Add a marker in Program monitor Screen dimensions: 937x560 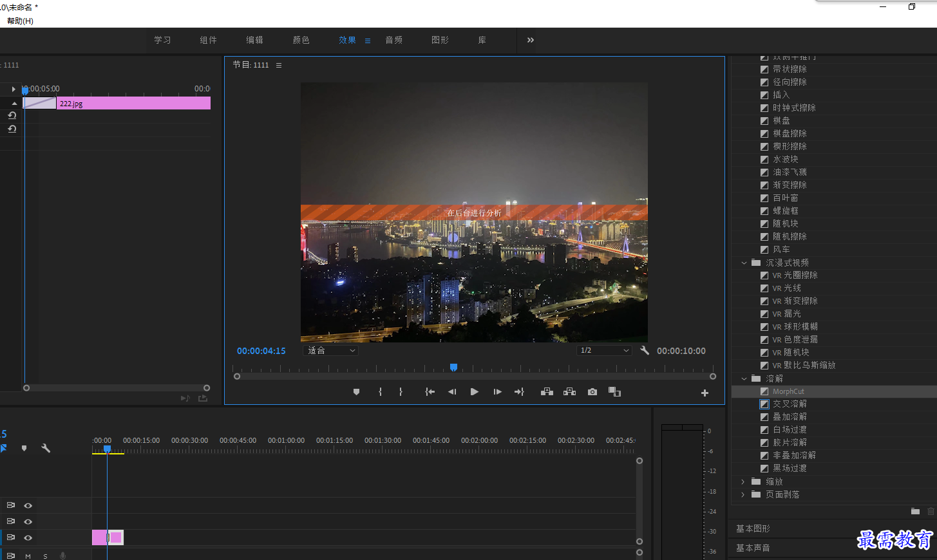(x=356, y=392)
